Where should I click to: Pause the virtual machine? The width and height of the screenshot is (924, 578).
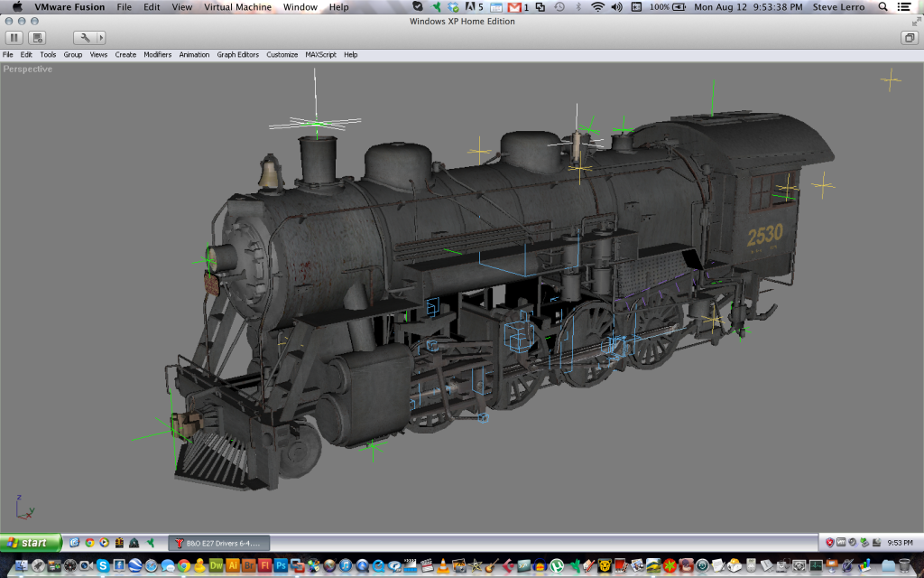pos(14,38)
